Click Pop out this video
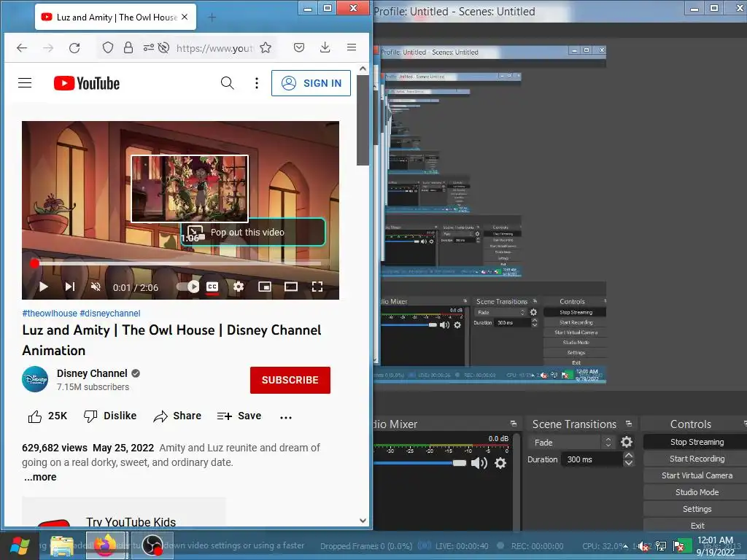747x560 pixels. click(x=253, y=233)
